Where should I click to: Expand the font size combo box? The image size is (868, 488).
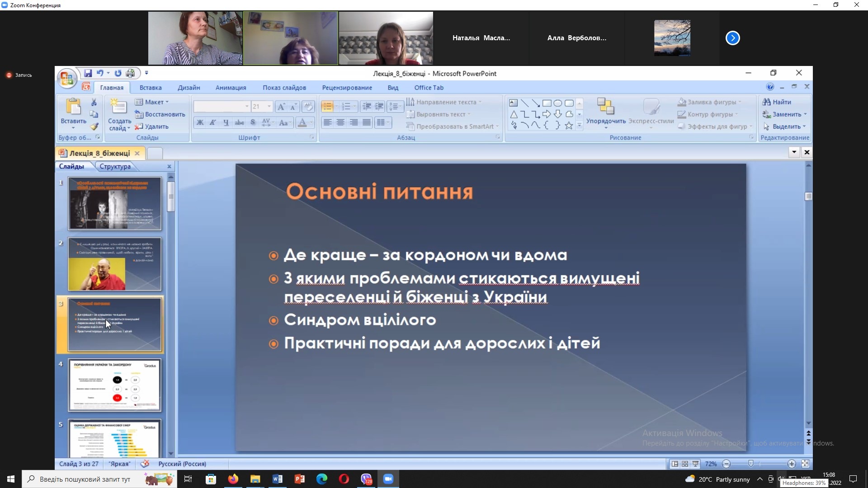tap(269, 107)
